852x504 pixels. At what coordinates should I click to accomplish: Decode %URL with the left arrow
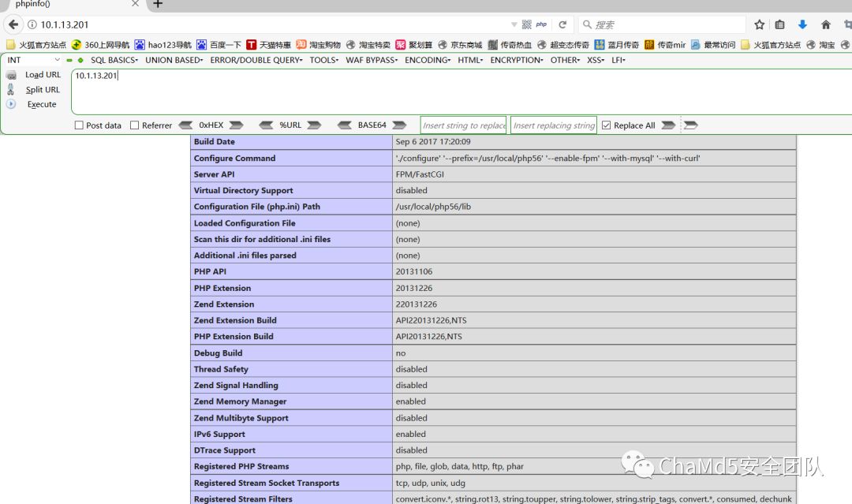pos(266,125)
